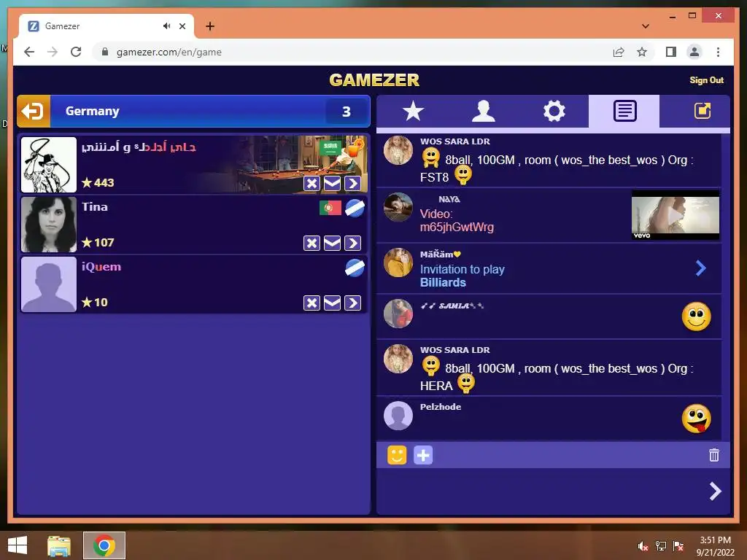747x560 pixels.
Task: Open MăŘăm's avatar in chat
Action: (x=398, y=262)
